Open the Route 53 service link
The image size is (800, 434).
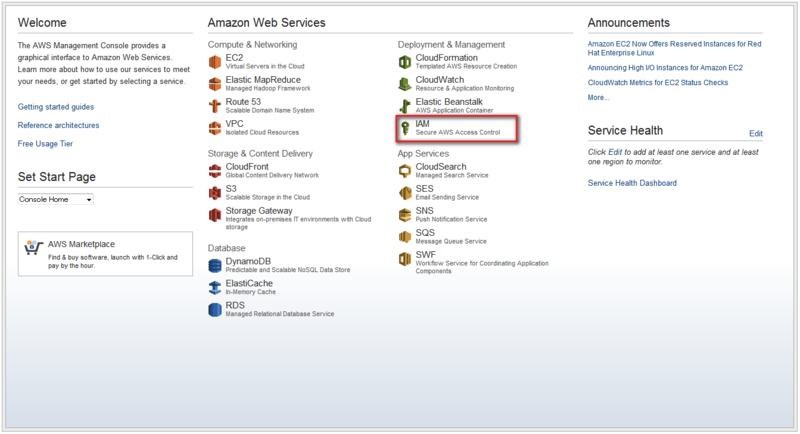(x=243, y=101)
